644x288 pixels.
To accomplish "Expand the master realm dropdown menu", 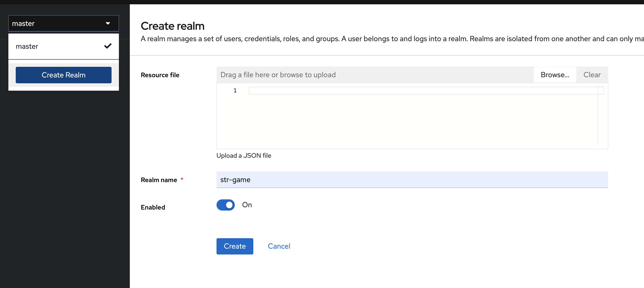I will [63, 23].
